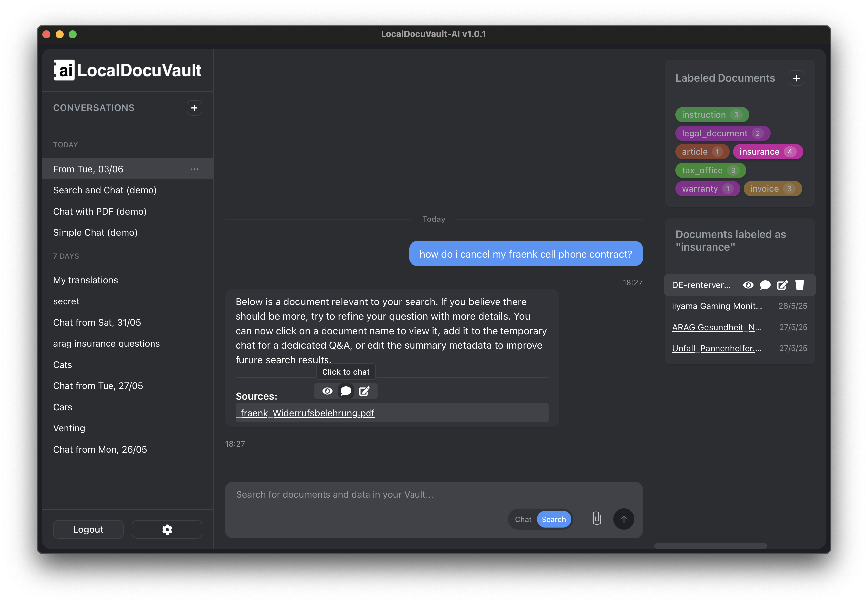Switch input mode to Chat
868x603 pixels.
click(x=523, y=519)
